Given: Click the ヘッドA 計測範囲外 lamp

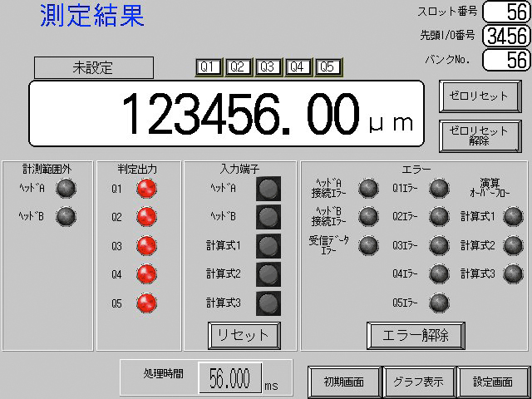Looking at the screenshot, I should [x=66, y=189].
